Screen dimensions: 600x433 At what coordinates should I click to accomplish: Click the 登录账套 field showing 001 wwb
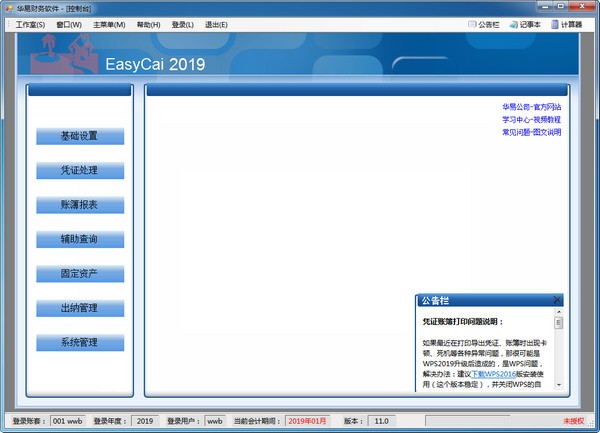(x=68, y=421)
